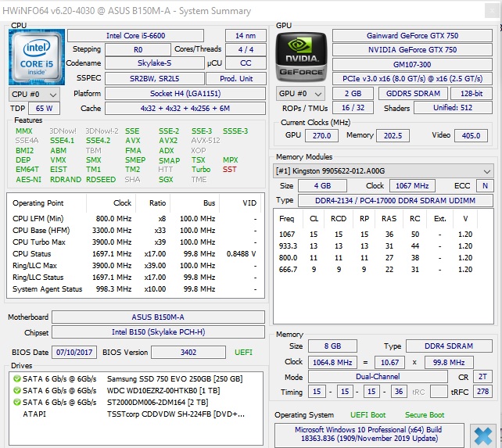
Task: Click the ECC value N field
Action: pyautogui.click(x=485, y=186)
